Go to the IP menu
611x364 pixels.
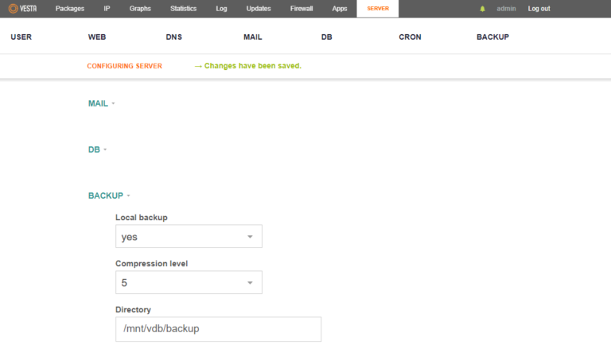(107, 9)
